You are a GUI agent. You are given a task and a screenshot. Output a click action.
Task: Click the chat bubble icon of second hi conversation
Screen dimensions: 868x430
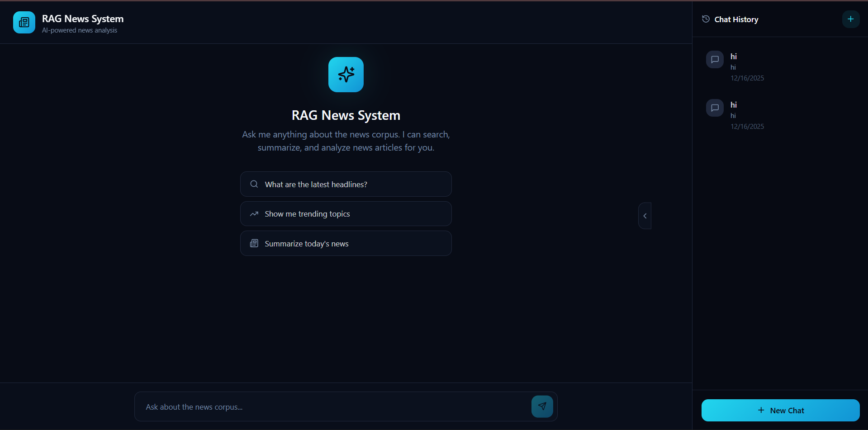point(715,108)
